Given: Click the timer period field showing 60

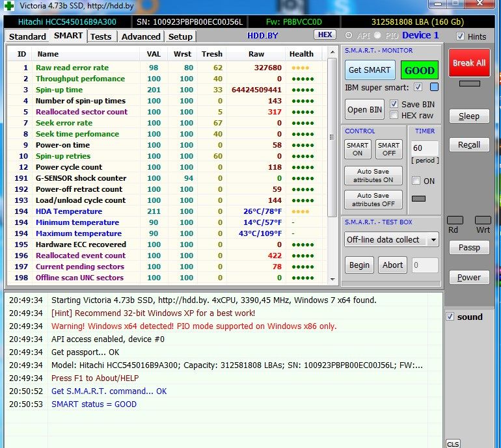Looking at the screenshot, I should click(424, 148).
